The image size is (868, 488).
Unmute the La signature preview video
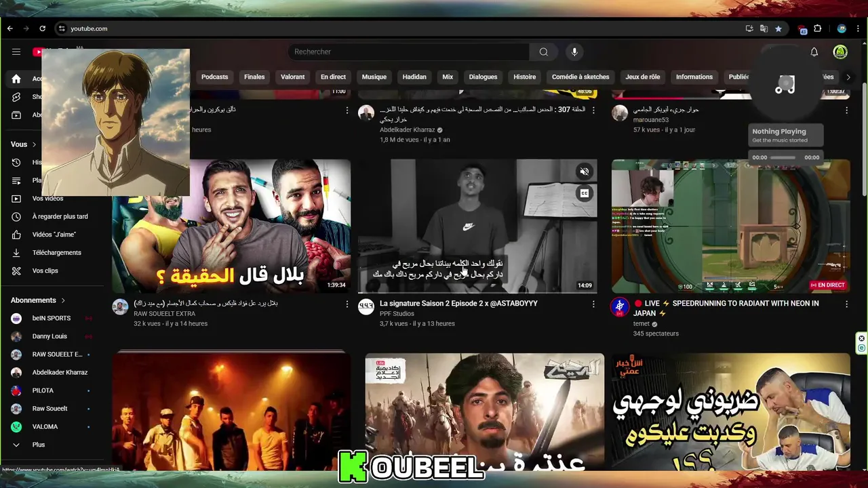pos(584,171)
